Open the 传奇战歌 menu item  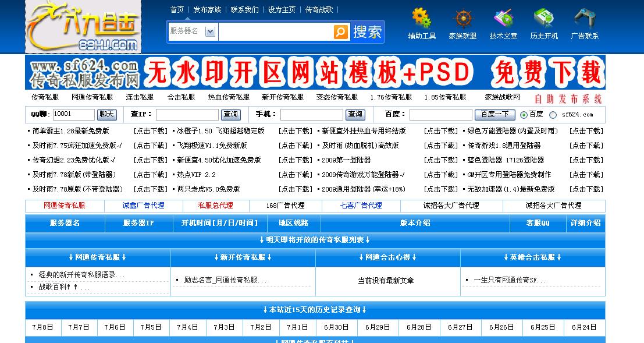pos(320,9)
